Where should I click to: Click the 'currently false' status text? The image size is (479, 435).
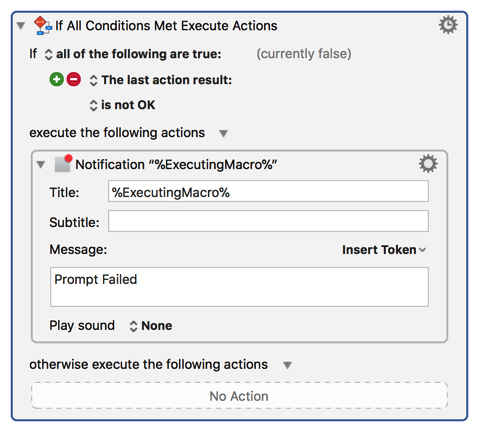pyautogui.click(x=304, y=54)
